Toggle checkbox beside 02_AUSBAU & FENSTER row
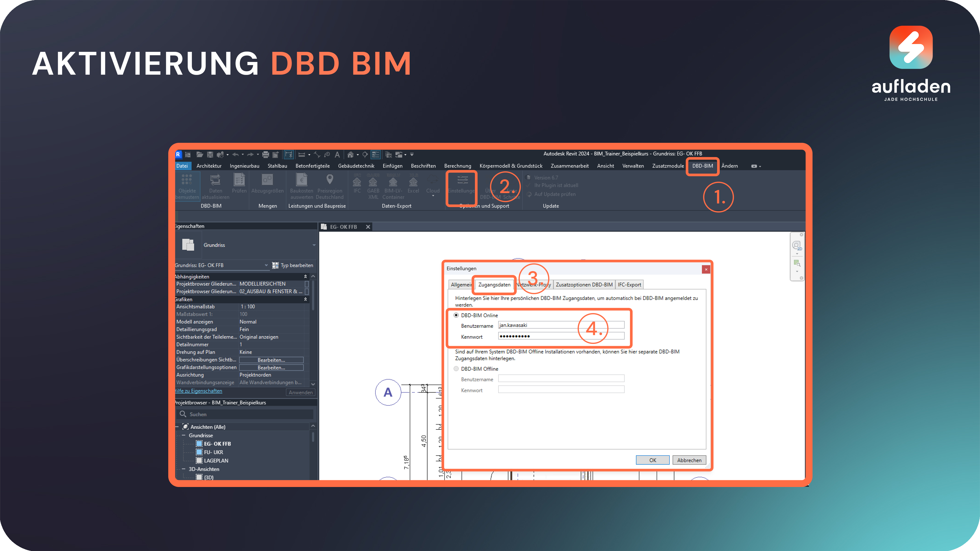Viewport: 980px width, 551px height. (307, 292)
